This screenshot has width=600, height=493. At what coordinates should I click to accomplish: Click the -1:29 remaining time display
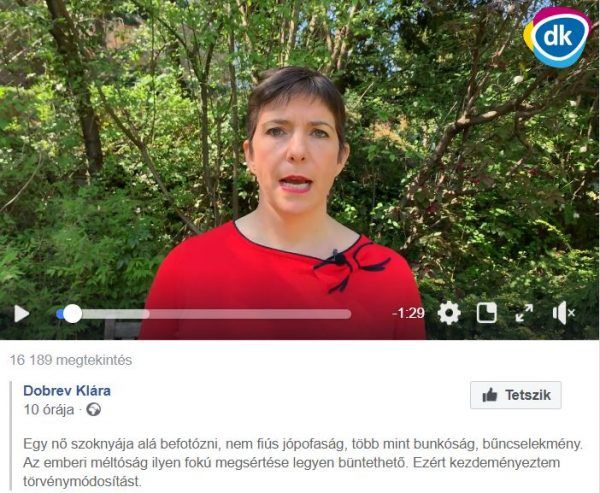pos(408,313)
